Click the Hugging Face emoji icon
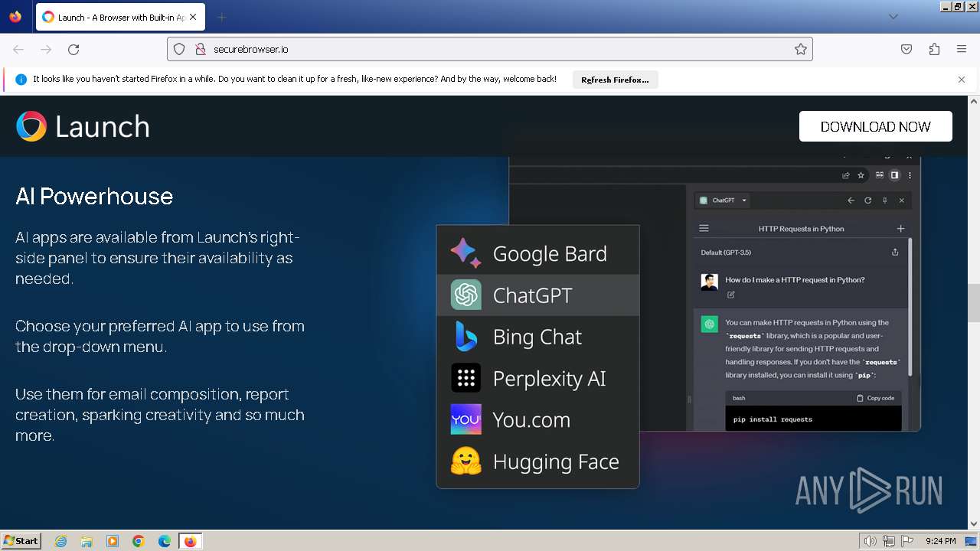Viewport: 980px width, 551px height. (x=465, y=461)
